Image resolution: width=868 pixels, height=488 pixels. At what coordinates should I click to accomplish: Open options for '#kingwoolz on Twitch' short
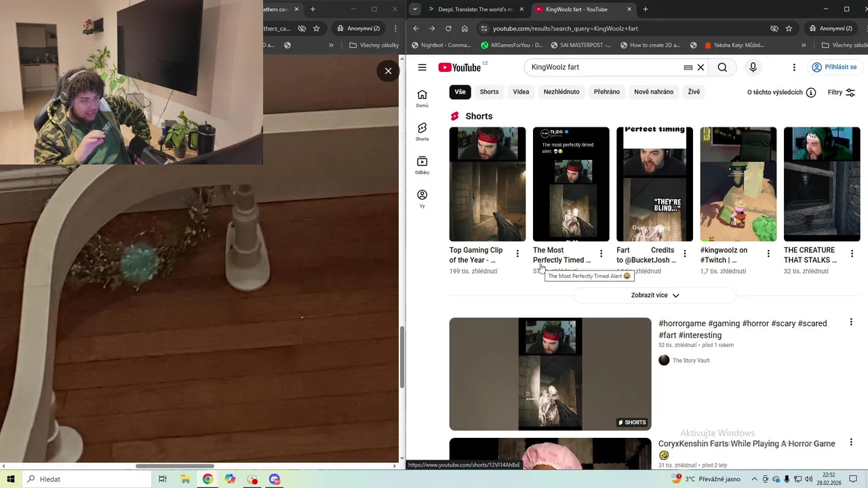[768, 253]
